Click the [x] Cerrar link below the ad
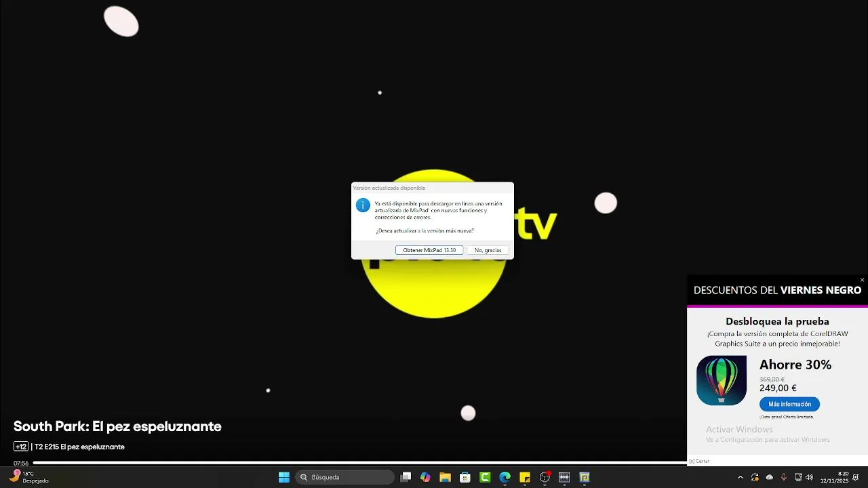Screen dimensions: 868x488 (x=699, y=461)
